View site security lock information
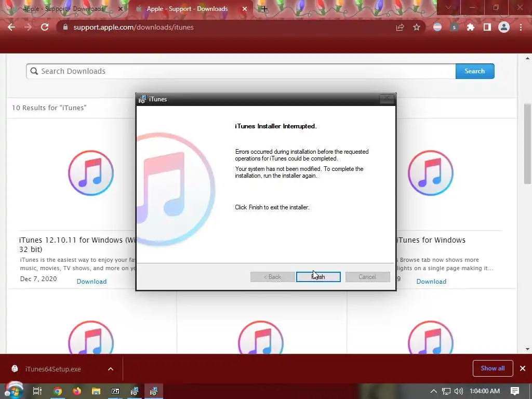The image size is (532, 399). (x=65, y=27)
